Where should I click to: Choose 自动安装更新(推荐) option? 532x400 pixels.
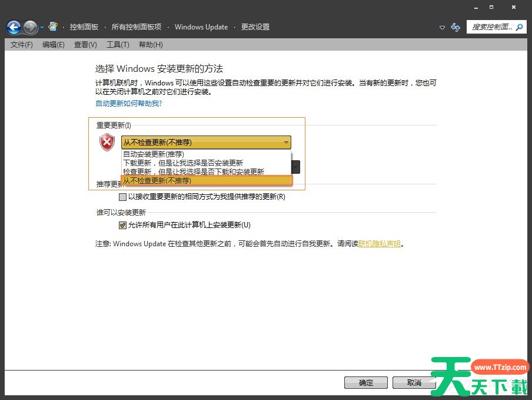(x=206, y=154)
